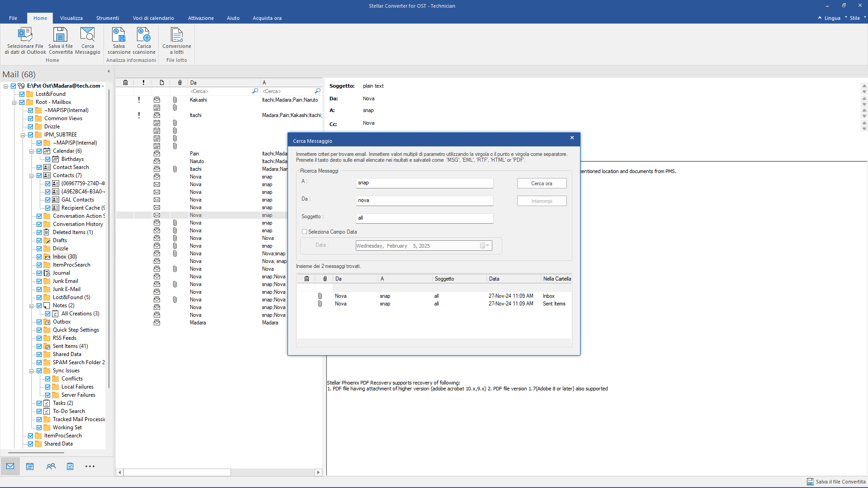Screen dimensions: 868x488
Task: Click Salva scansione icon
Action: [x=118, y=35]
